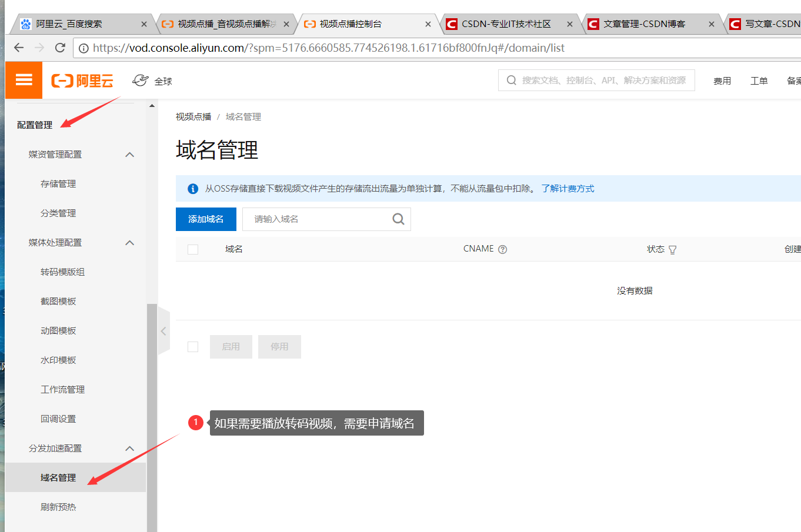Collapse the sidebar with the left arrow handle
801x532 pixels.
pyautogui.click(x=163, y=330)
